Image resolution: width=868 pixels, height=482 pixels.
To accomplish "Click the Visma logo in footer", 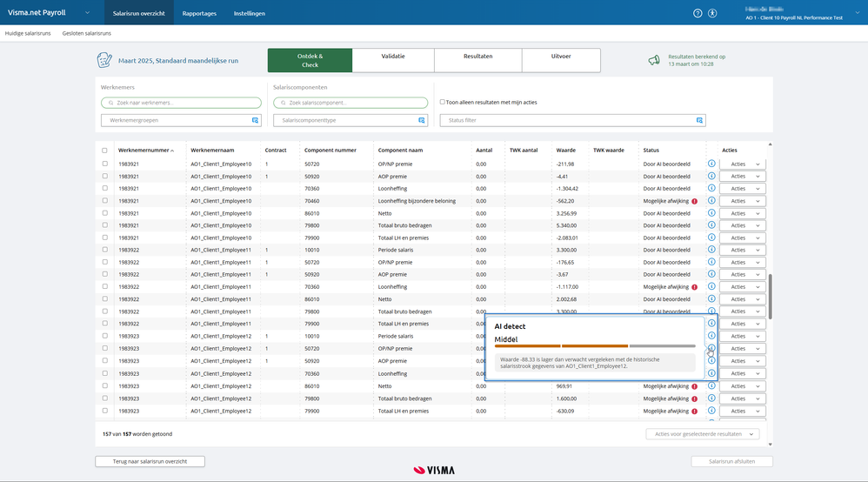I will pyautogui.click(x=434, y=471).
